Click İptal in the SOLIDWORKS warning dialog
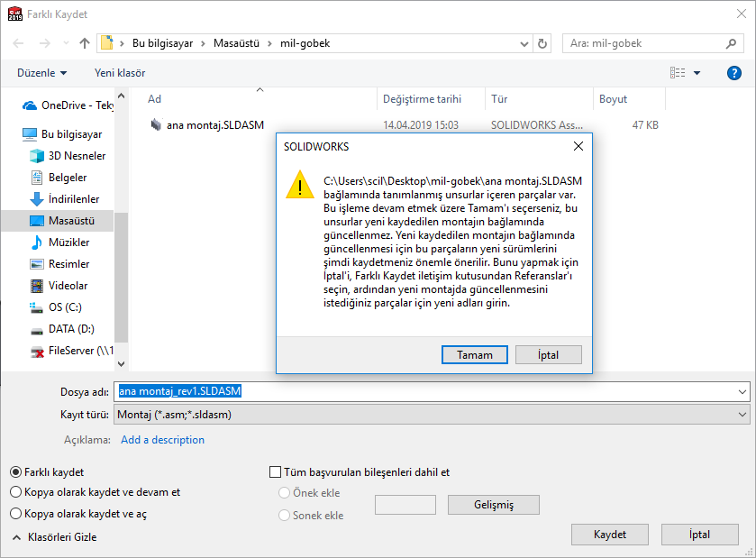 pos(548,355)
